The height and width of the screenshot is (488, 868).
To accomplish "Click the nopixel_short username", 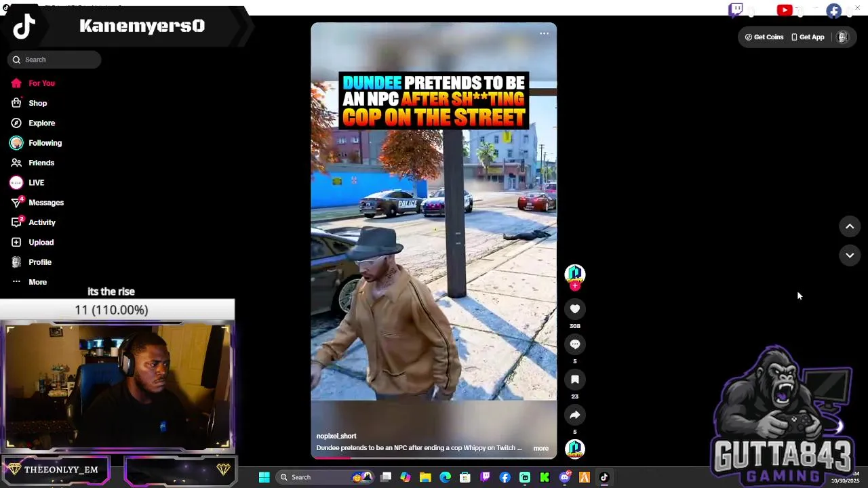I will (x=336, y=436).
